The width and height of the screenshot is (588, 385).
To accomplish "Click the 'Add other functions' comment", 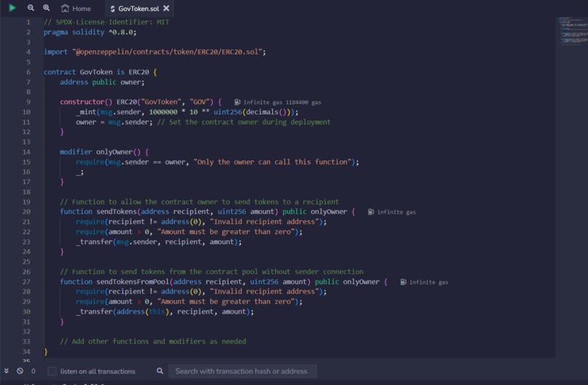I will (x=153, y=341).
